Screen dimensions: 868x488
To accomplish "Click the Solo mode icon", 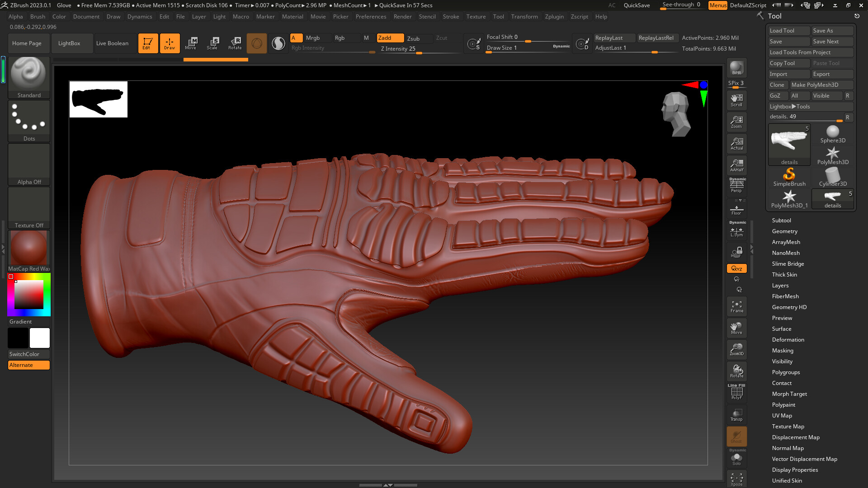I will 736,460.
